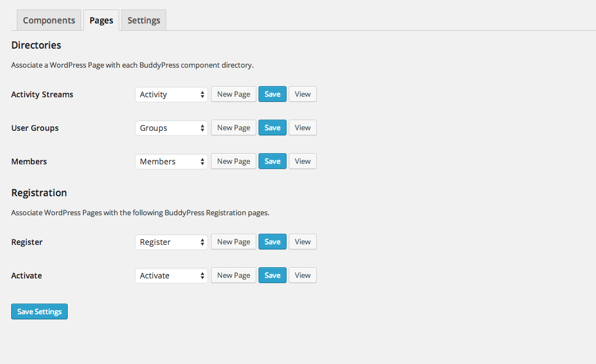Image resolution: width=596 pixels, height=364 pixels.
Task: Save the Activity Streams page association
Action: [272, 94]
